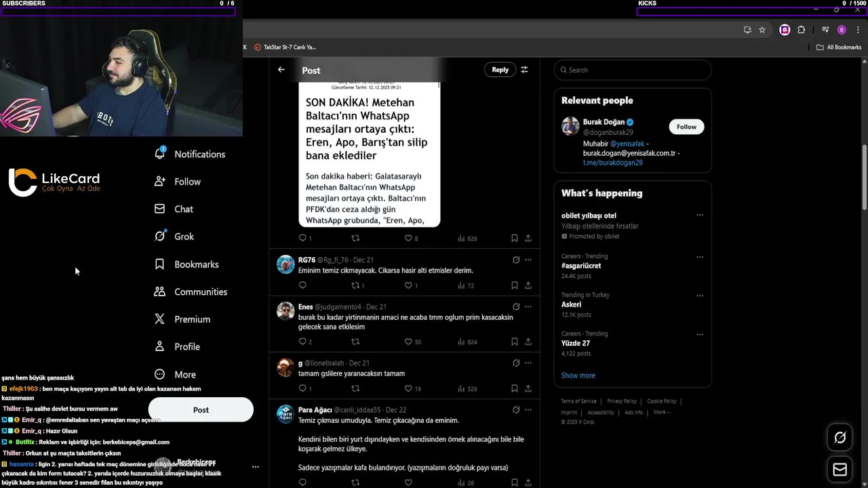Like Para Ağacı's reply
This screenshot has width=868, height=488.
point(408,483)
